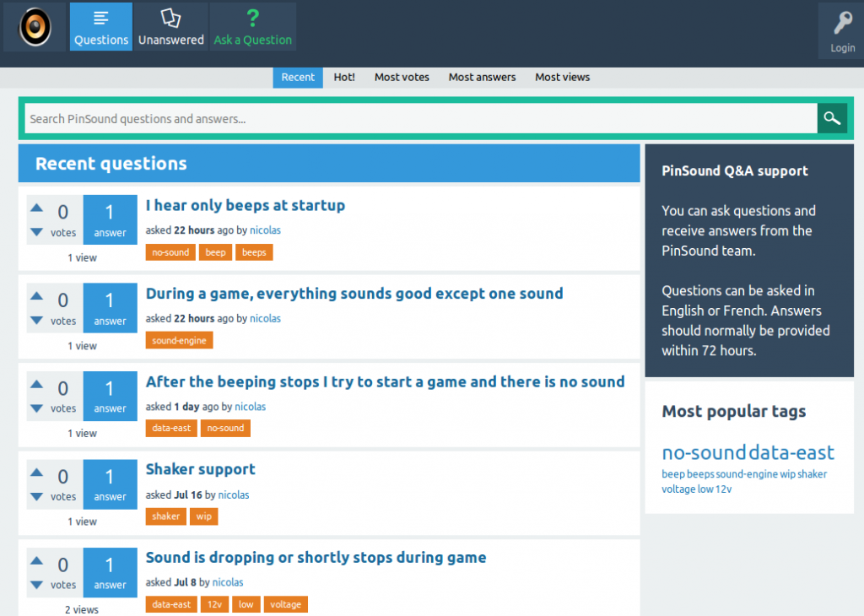This screenshot has width=864, height=616.
Task: Click author nicolas on 'Shaker support' question
Action: [234, 494]
